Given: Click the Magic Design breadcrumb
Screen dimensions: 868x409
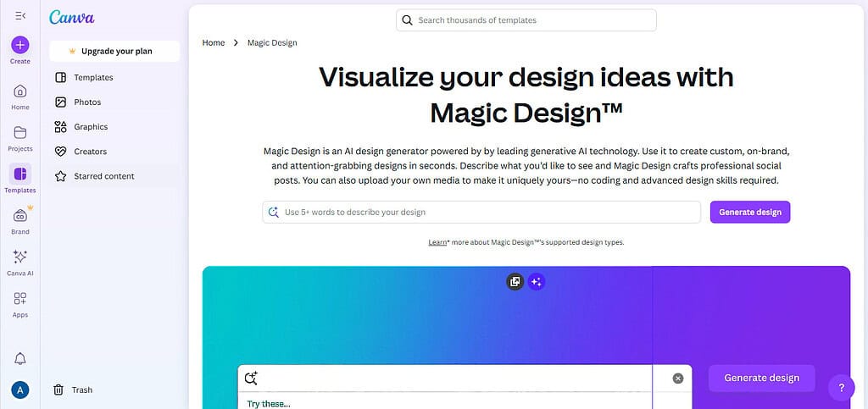Looking at the screenshot, I should click(x=272, y=42).
